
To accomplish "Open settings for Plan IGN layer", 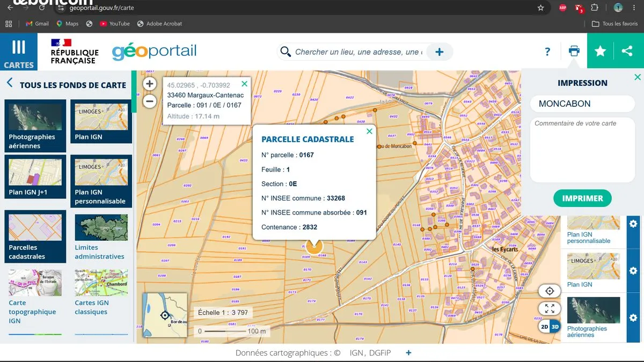I will [633, 271].
